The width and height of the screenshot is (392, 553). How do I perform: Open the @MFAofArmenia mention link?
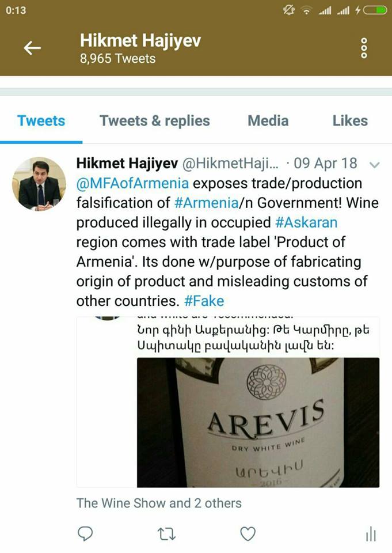click(132, 183)
